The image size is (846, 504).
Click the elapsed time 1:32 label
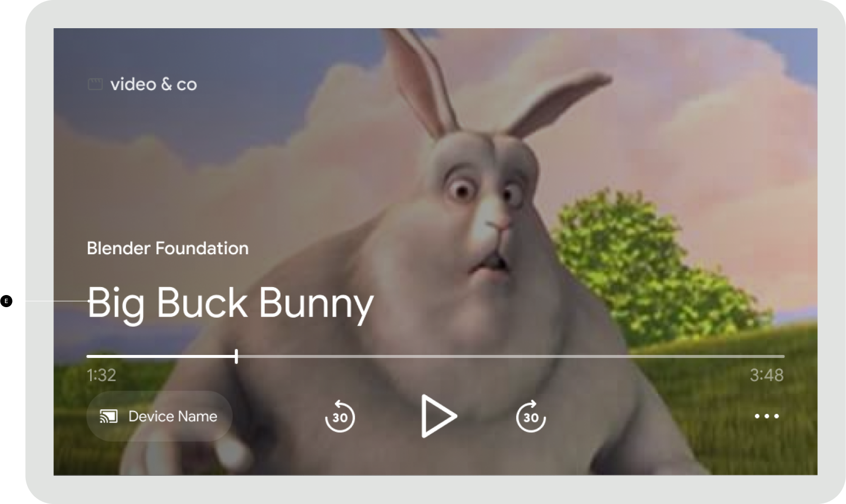[101, 375]
